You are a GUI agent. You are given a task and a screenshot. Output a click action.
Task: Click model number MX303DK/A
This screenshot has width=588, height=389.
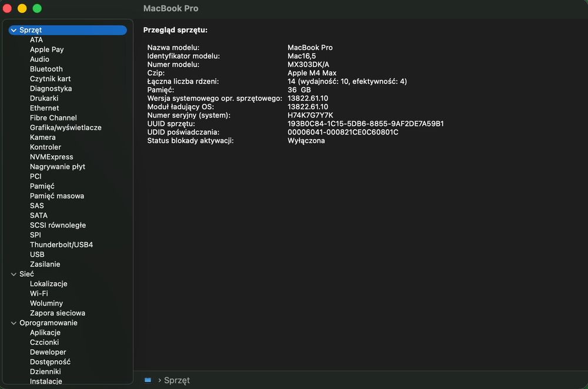tap(308, 65)
